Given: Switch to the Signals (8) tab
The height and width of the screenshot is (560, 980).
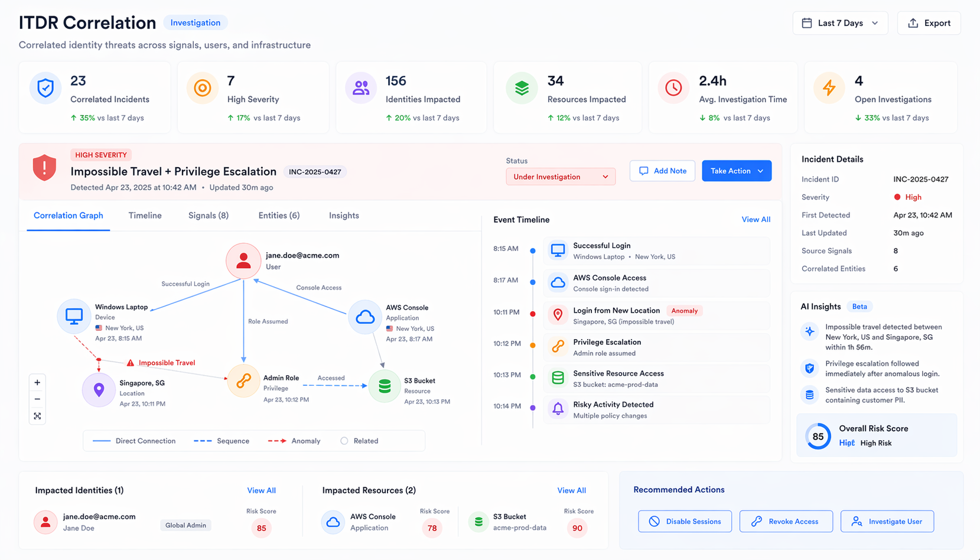Looking at the screenshot, I should click(x=208, y=216).
